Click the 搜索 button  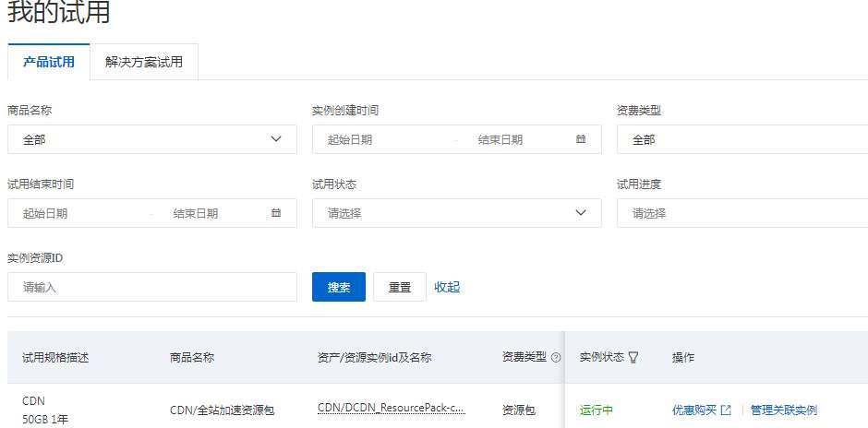[339, 287]
